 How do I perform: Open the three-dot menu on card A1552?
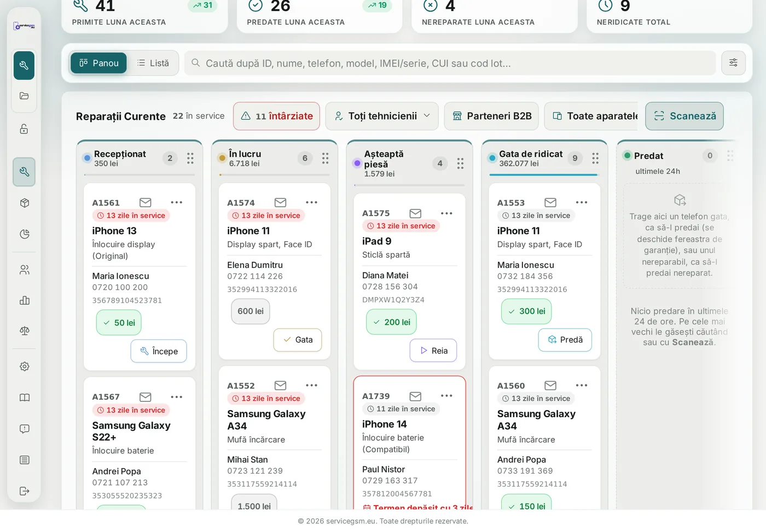point(312,385)
